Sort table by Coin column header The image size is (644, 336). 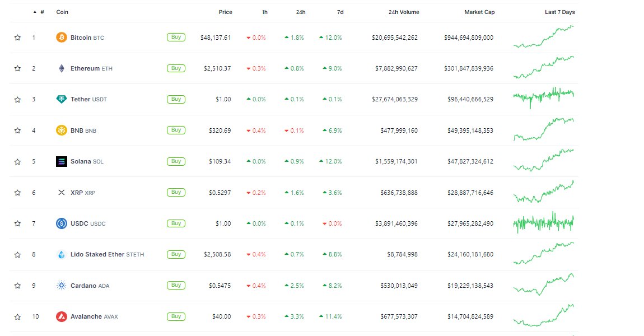point(62,12)
